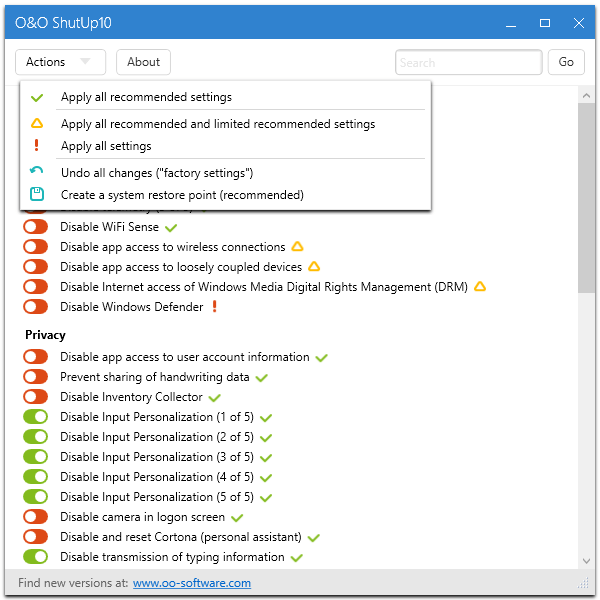This screenshot has width=600, height=600.
Task: Click yellow triangle beside Windows Media DRM setting
Action: 480,287
